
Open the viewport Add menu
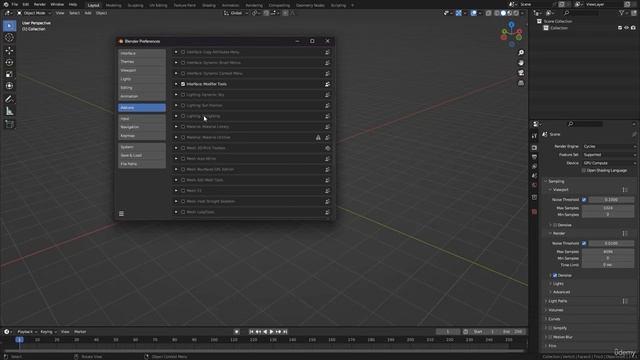88,13
